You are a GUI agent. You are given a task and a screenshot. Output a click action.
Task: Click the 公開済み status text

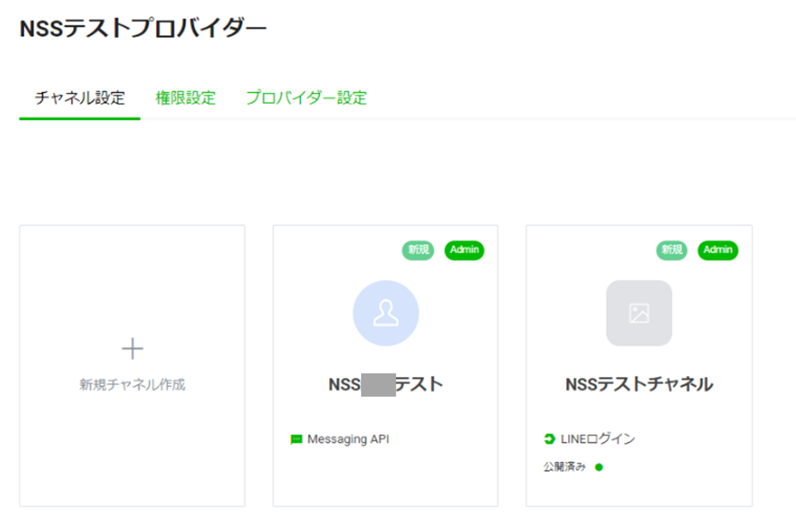pyautogui.click(x=564, y=467)
